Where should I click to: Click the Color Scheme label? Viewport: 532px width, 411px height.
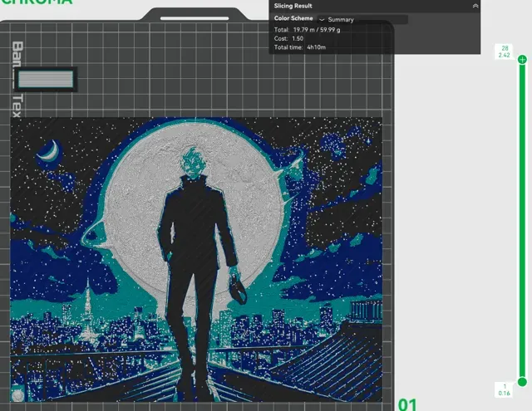[x=293, y=18]
